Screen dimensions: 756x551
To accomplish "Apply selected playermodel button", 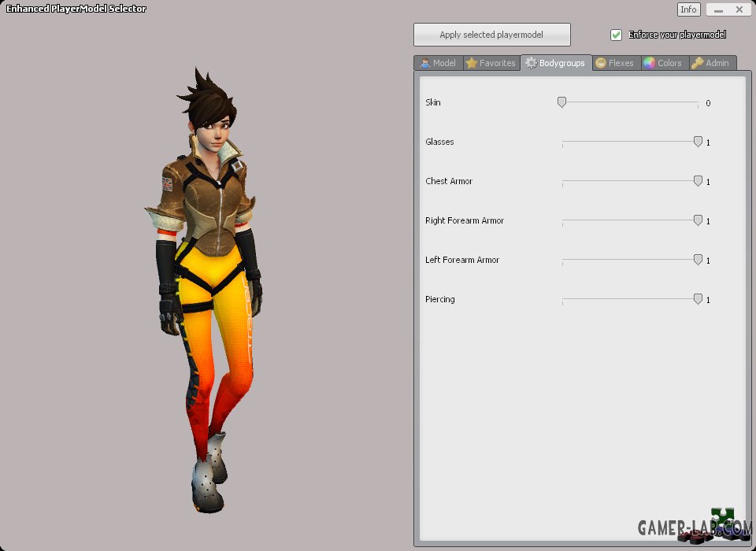I will pyautogui.click(x=491, y=35).
